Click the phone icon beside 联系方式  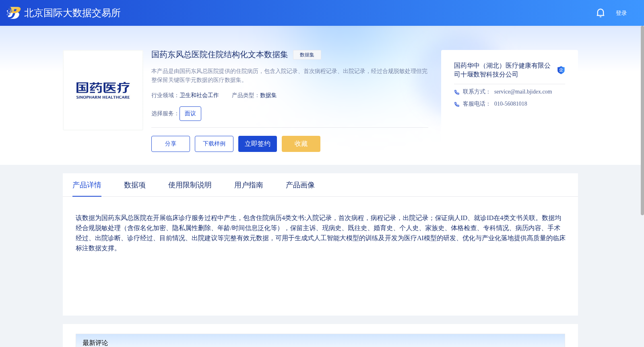click(x=457, y=92)
